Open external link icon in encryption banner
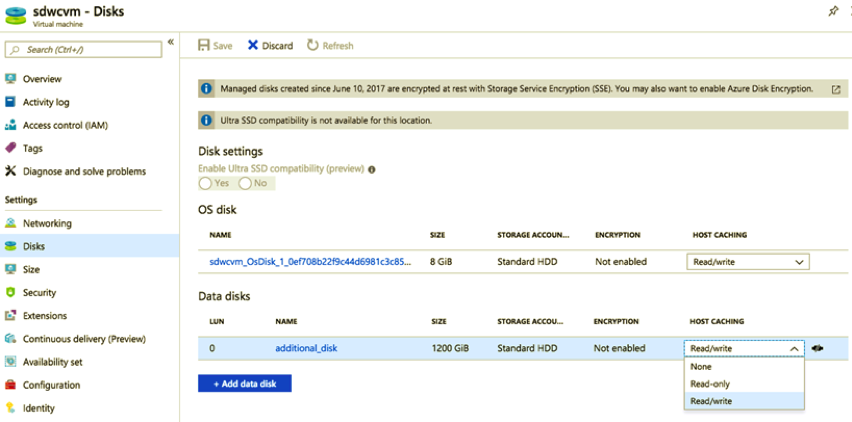Screen dimensions: 852x422 click(x=836, y=89)
